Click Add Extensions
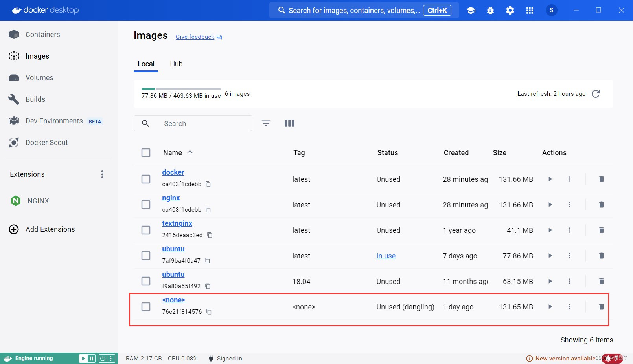Screen dimensions: 633x364 coord(50,229)
